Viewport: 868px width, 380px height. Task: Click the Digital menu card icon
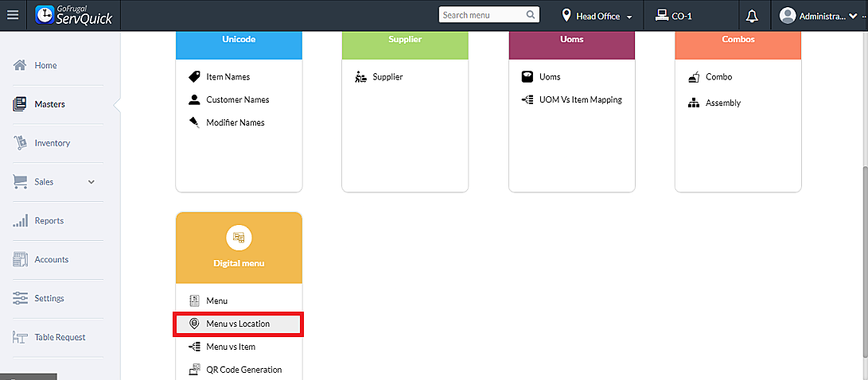[239, 237]
